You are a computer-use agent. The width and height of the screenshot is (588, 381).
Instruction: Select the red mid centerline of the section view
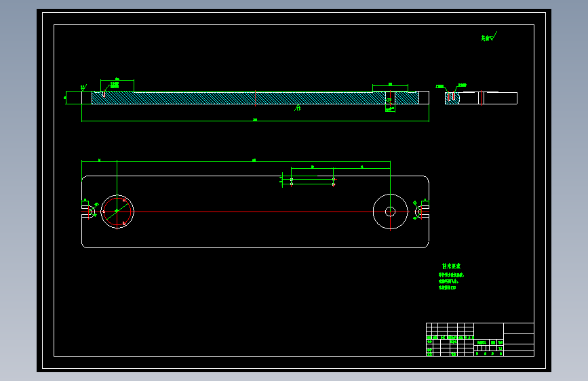point(256,98)
